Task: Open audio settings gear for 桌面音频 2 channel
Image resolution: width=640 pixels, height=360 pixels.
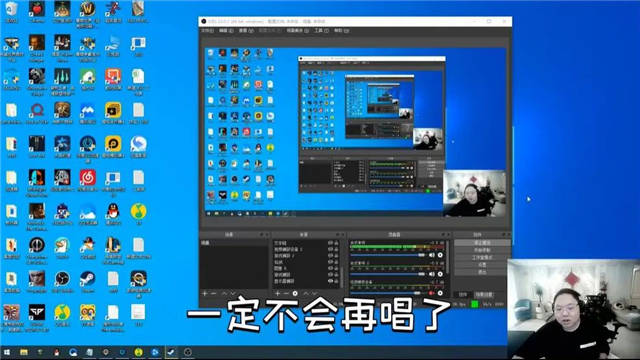Action: click(x=440, y=274)
